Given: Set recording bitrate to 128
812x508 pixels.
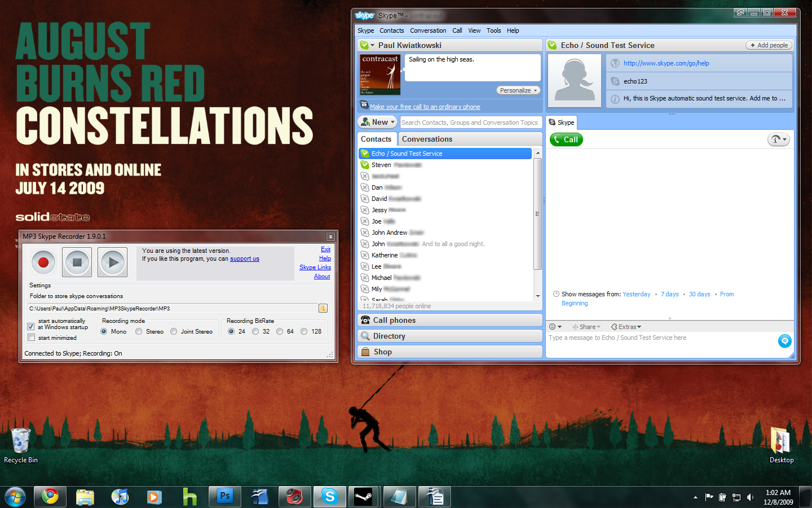Looking at the screenshot, I should point(304,331).
